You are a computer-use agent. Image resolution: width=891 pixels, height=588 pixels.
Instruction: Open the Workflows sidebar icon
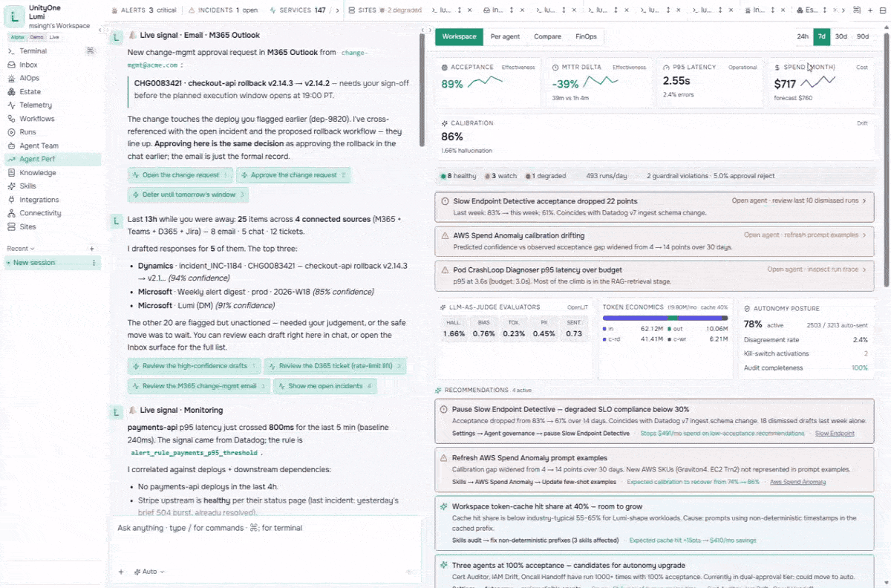11,119
